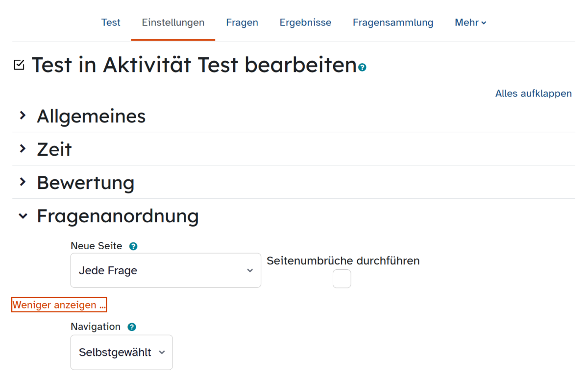Expand the Bewertung section chevron
This screenshot has height=377, width=588.
(x=22, y=182)
